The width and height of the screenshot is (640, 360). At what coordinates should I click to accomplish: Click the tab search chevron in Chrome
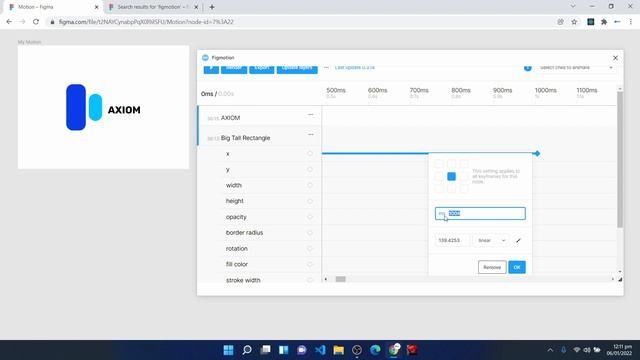(573, 6)
